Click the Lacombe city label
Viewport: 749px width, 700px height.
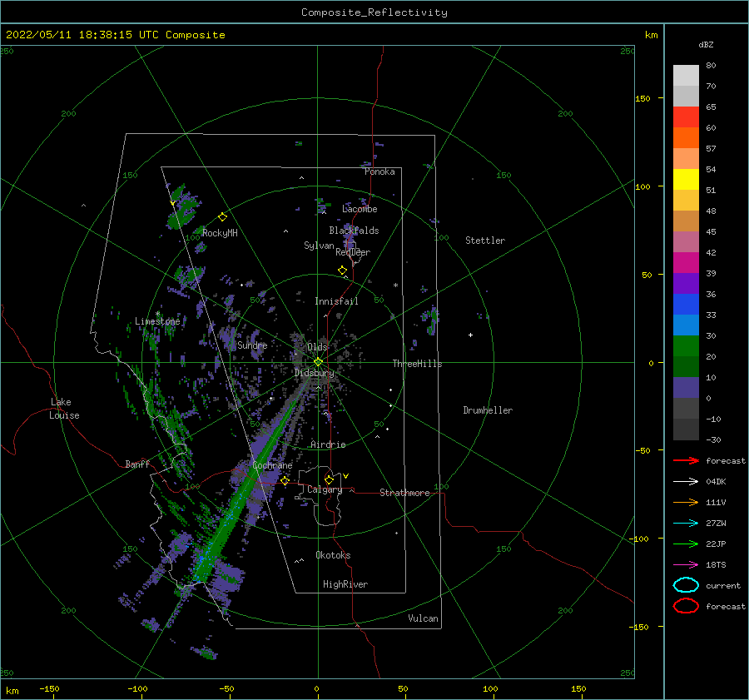pyautogui.click(x=360, y=209)
